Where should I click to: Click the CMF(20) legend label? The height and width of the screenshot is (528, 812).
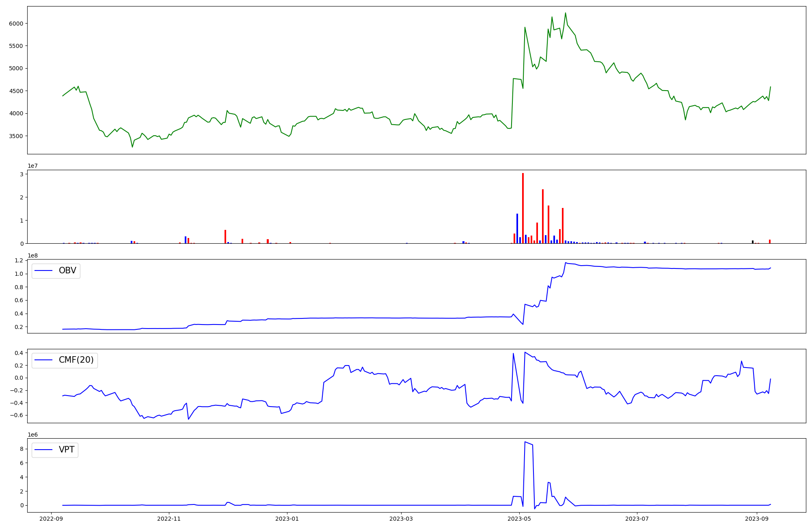[76, 360]
